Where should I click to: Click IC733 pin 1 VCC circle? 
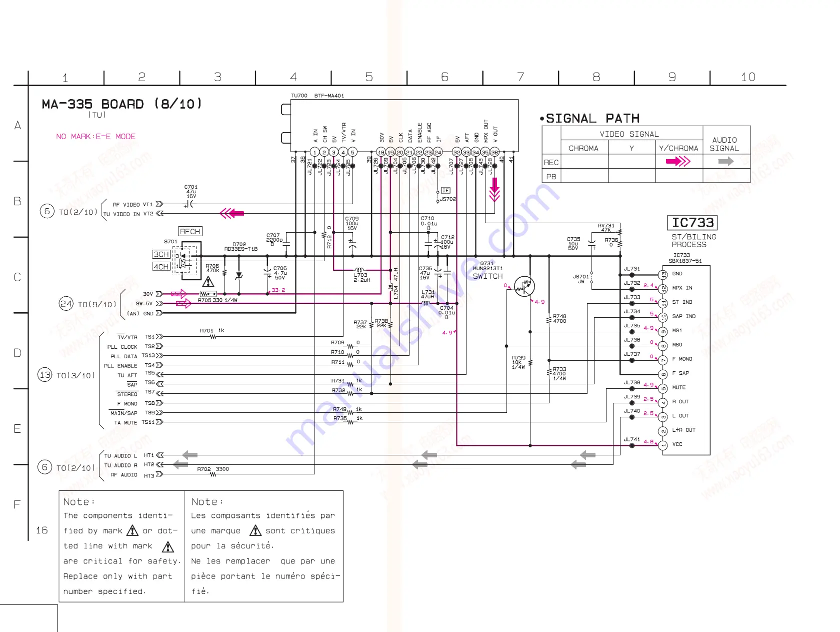coord(663,445)
